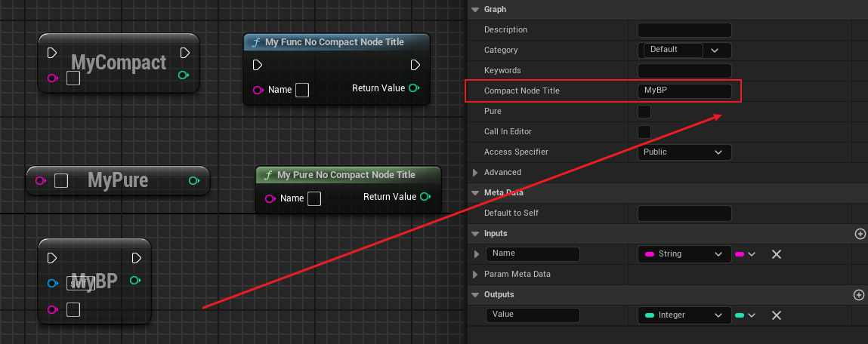Screen dimensions: 868x344
Task: Enable the Pure checkbox
Action: coord(644,112)
